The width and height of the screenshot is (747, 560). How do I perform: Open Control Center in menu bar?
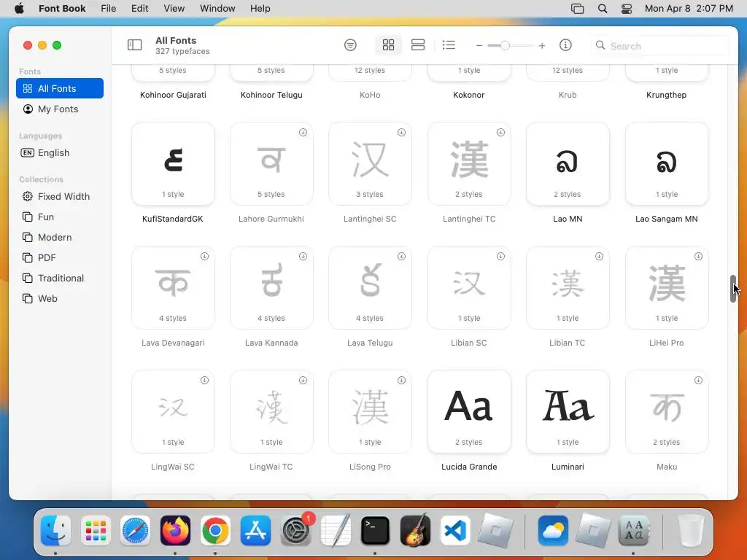tap(627, 9)
